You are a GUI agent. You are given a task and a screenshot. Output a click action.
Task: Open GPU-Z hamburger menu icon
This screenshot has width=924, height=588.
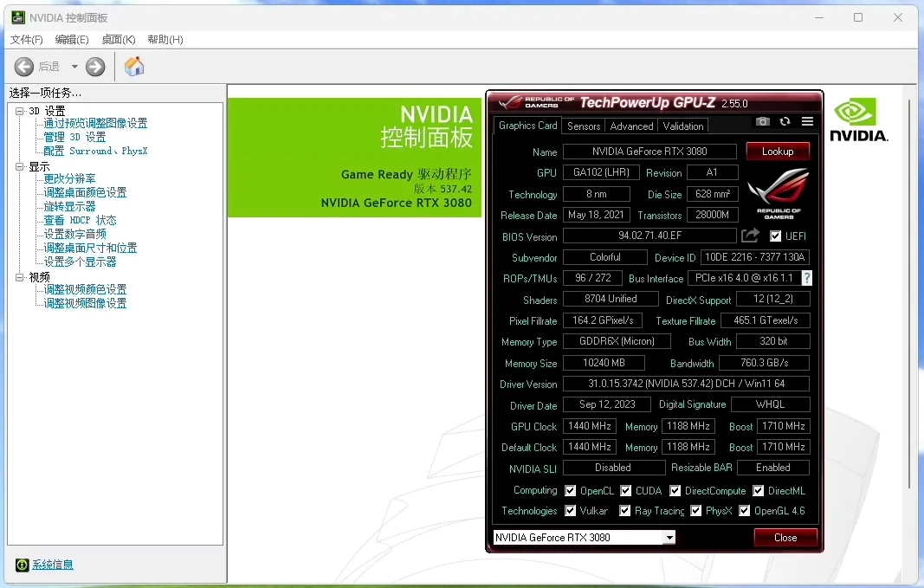[x=807, y=121]
